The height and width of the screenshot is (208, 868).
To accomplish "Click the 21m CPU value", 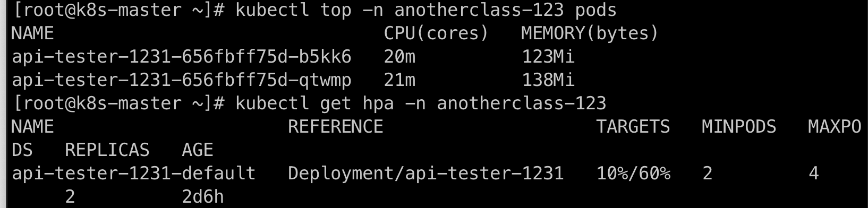I will pos(399,80).
